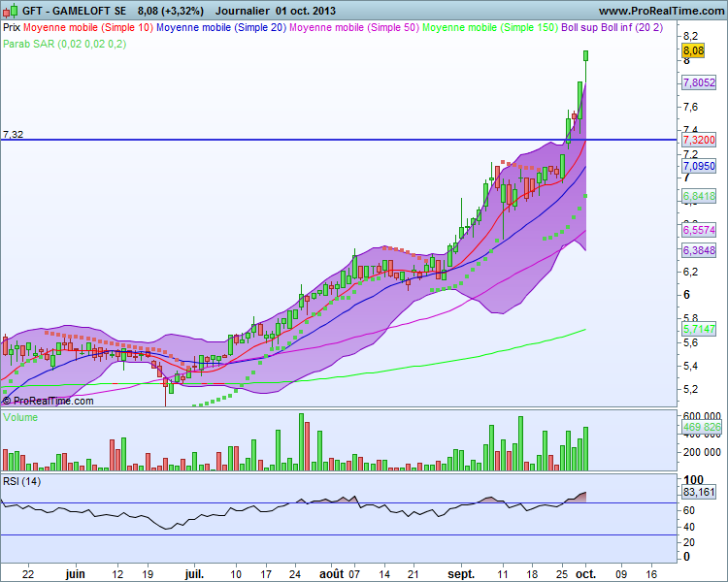728x582 pixels.
Task: Click the sept. label on time axis
Action: (x=461, y=574)
